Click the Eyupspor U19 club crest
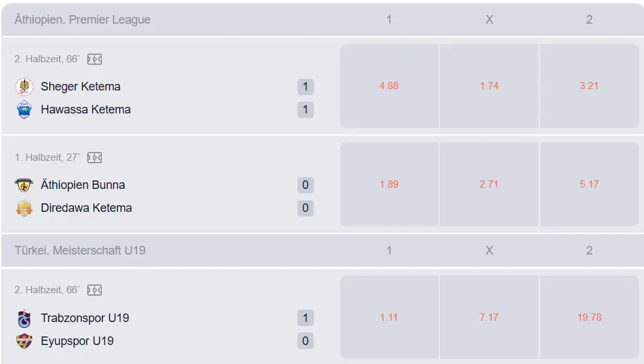This screenshot has width=644, height=364. [x=24, y=341]
